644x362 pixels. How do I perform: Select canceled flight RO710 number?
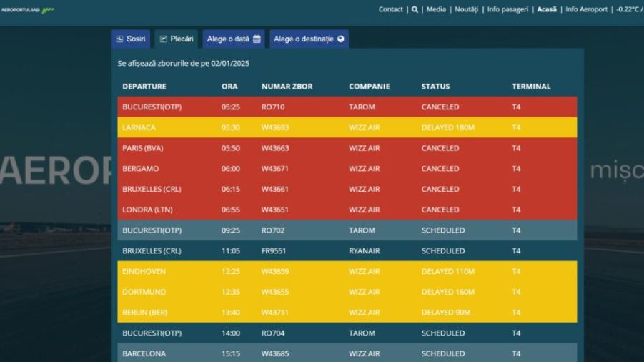click(273, 107)
